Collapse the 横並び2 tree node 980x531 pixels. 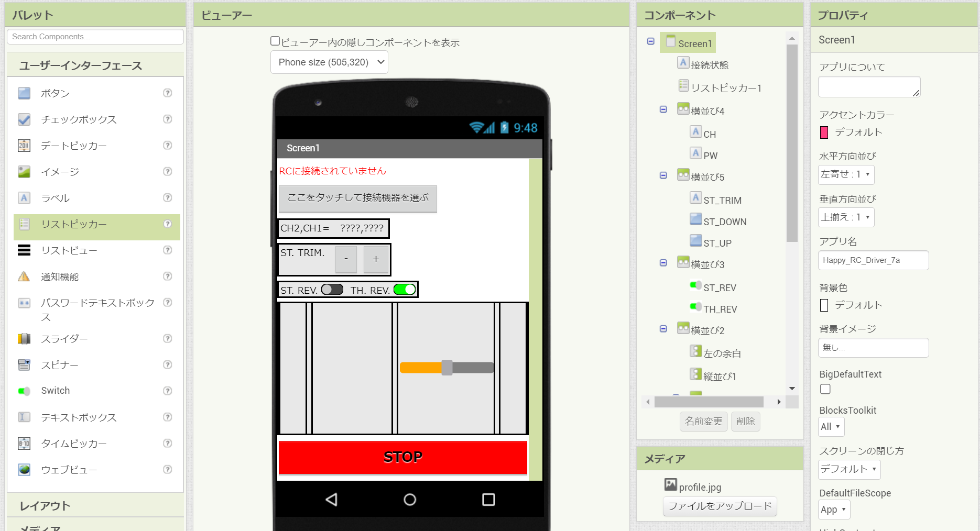click(663, 329)
